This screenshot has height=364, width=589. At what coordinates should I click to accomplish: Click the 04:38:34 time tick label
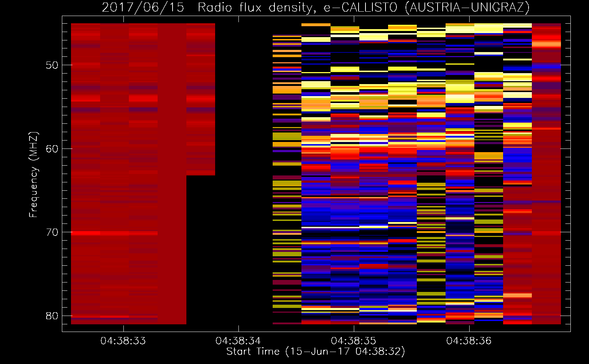click(x=238, y=341)
